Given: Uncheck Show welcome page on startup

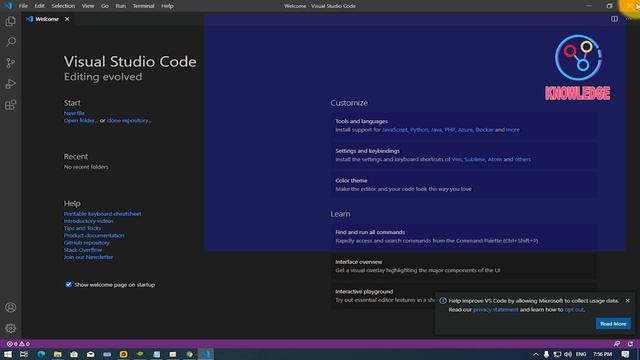Looking at the screenshot, I should [68, 284].
